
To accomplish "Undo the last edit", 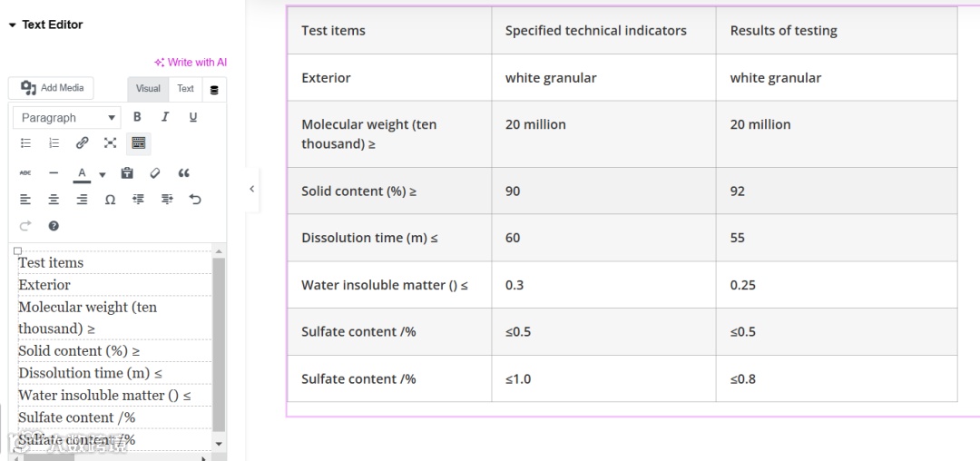I will pyautogui.click(x=195, y=200).
